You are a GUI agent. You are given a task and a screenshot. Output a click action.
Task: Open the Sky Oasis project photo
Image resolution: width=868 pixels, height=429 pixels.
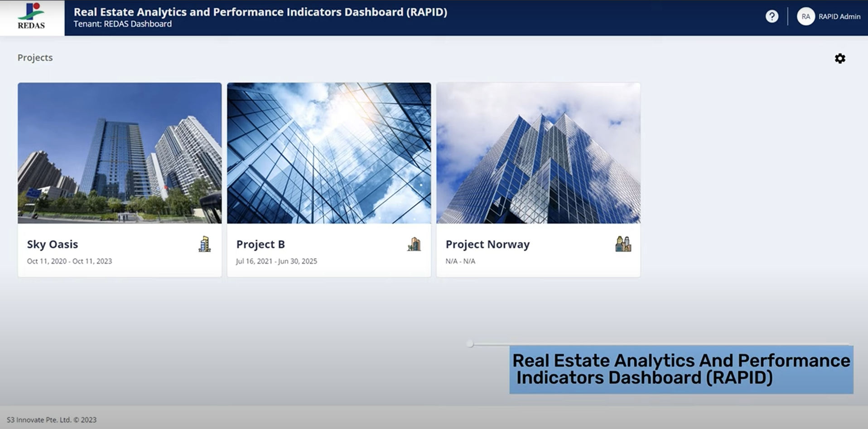coord(120,153)
